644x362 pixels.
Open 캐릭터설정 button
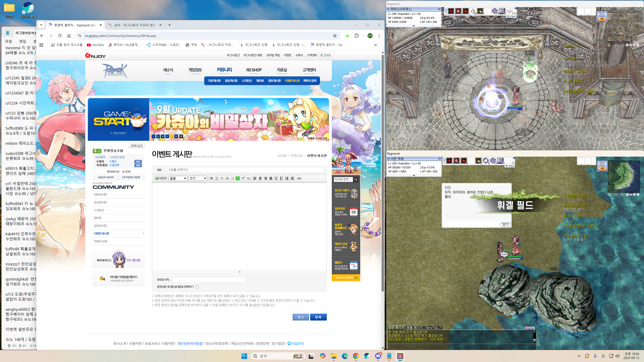136,146
